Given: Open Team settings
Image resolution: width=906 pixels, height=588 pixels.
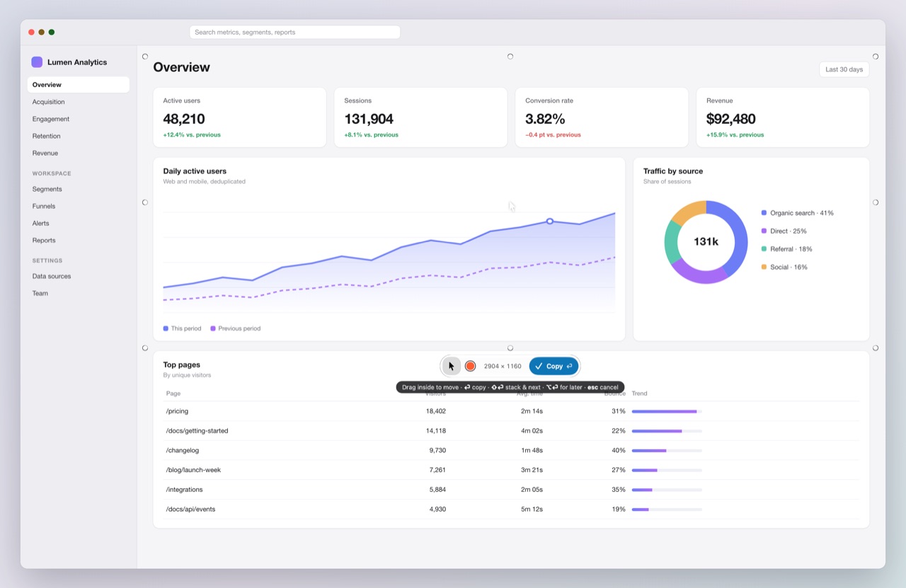Looking at the screenshot, I should coord(79,293).
